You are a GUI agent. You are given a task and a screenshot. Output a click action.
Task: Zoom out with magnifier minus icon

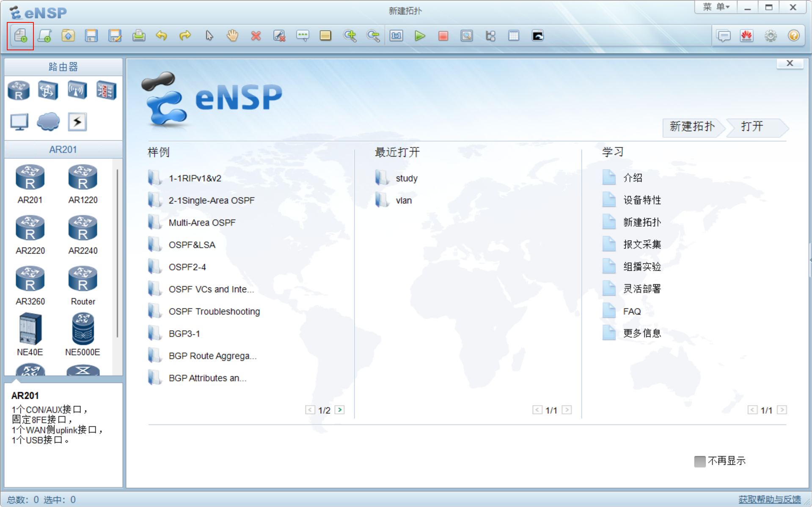click(x=373, y=36)
